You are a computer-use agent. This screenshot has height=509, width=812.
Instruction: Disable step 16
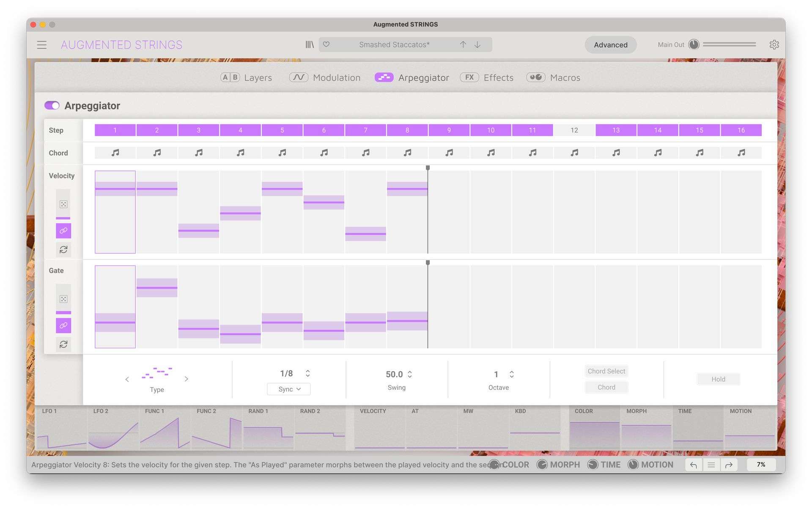tap(741, 130)
